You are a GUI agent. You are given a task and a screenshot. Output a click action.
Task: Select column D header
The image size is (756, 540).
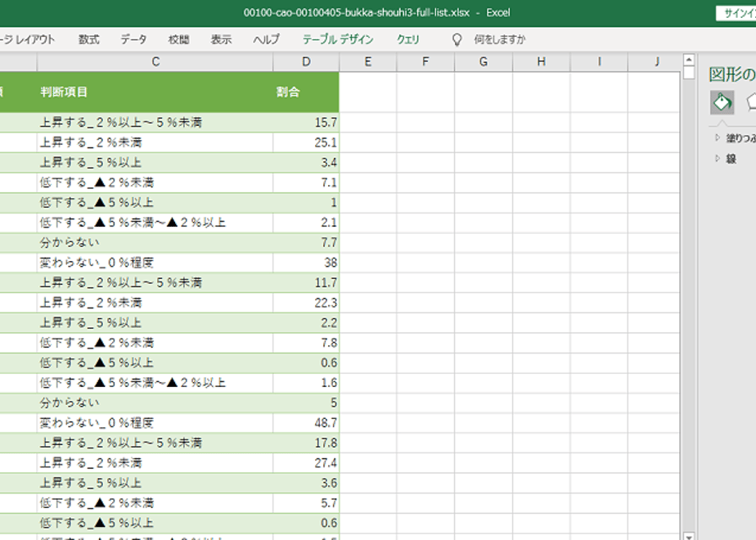point(306,61)
